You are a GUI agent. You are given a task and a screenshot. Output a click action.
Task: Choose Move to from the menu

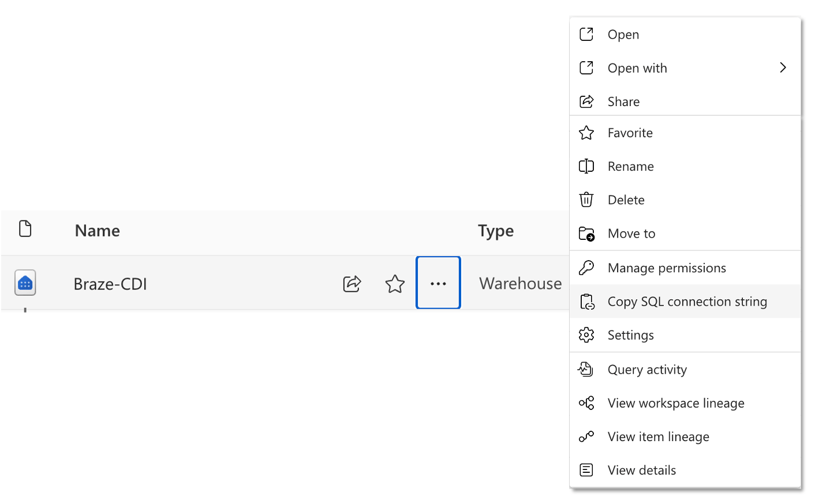(x=631, y=233)
